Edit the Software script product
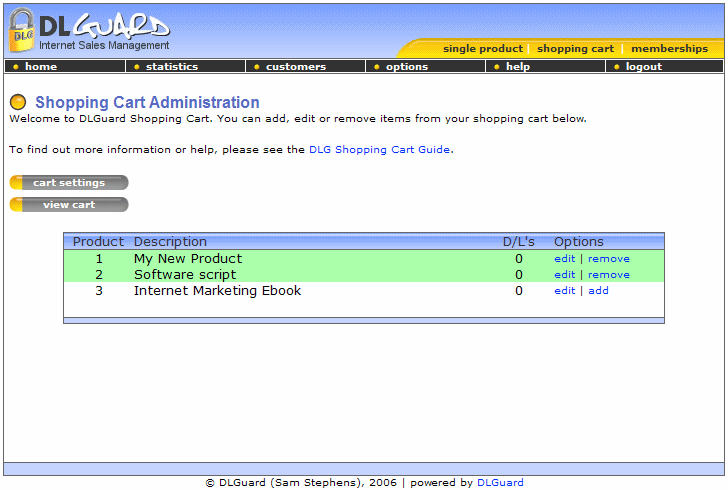This screenshot has width=728, height=490. click(564, 275)
